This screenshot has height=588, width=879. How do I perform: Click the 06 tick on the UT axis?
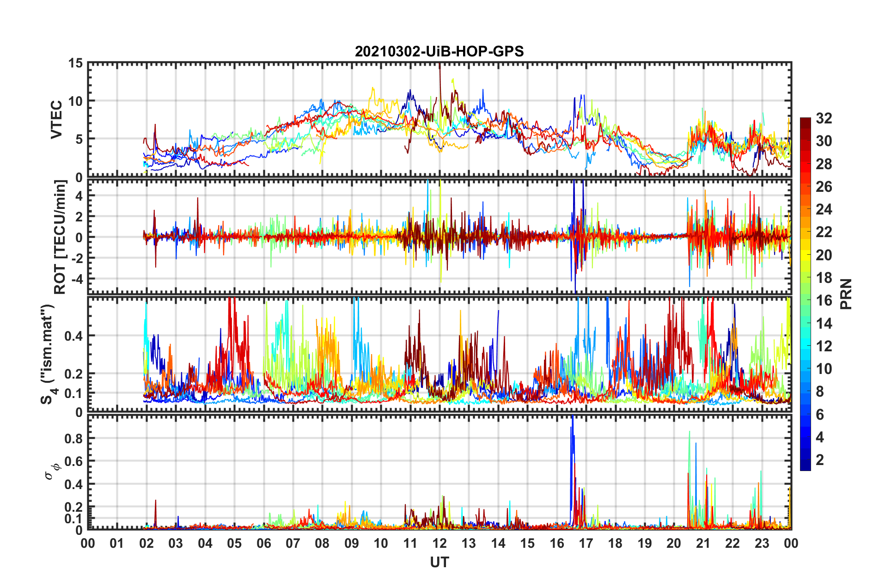[x=263, y=543]
